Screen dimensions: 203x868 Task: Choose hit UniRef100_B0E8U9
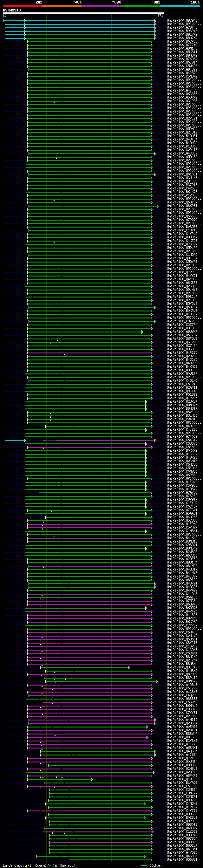click(x=182, y=818)
